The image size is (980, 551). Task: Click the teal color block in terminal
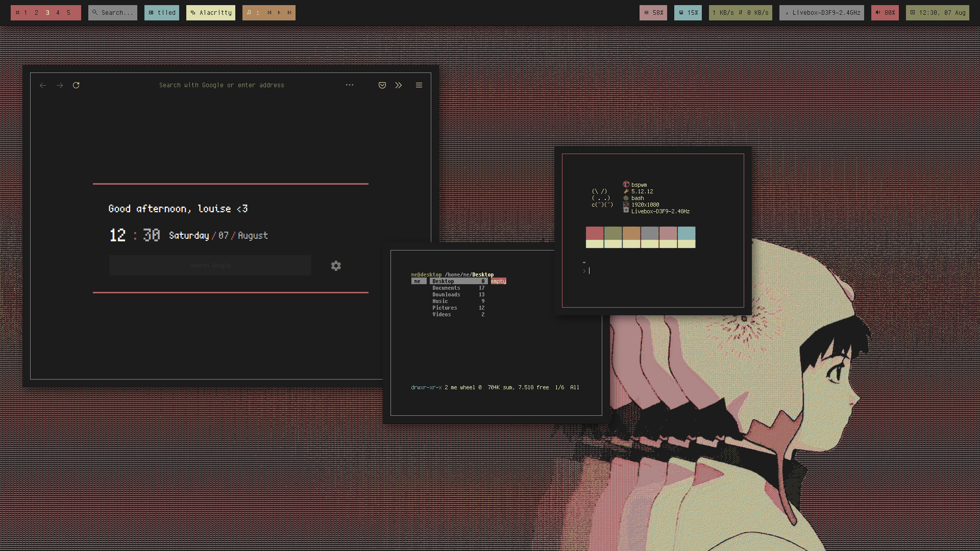686,234
